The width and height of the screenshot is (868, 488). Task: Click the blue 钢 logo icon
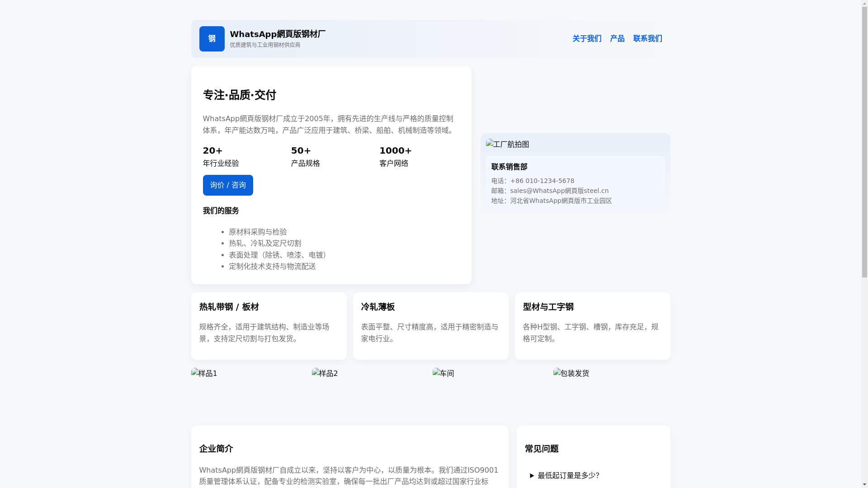tap(212, 39)
